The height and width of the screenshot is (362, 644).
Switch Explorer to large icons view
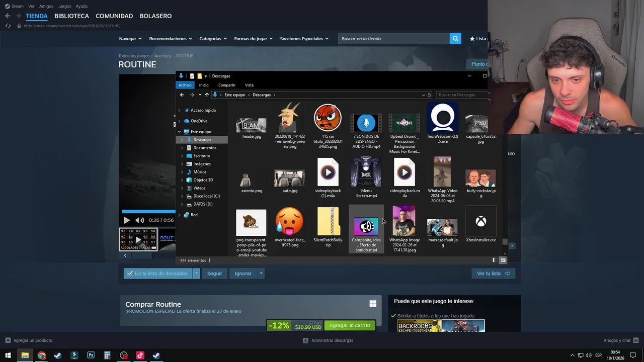coord(503,260)
